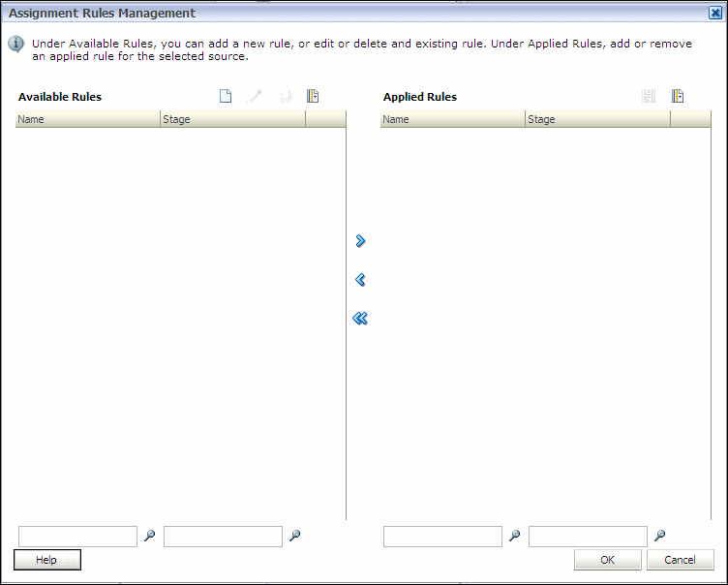Sort Applied Rules by the Name column
728x585 pixels.
coord(453,119)
